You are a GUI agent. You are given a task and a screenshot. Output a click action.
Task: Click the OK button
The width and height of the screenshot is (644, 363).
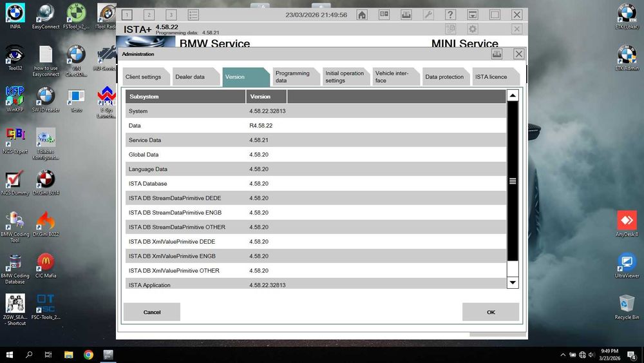491,312
